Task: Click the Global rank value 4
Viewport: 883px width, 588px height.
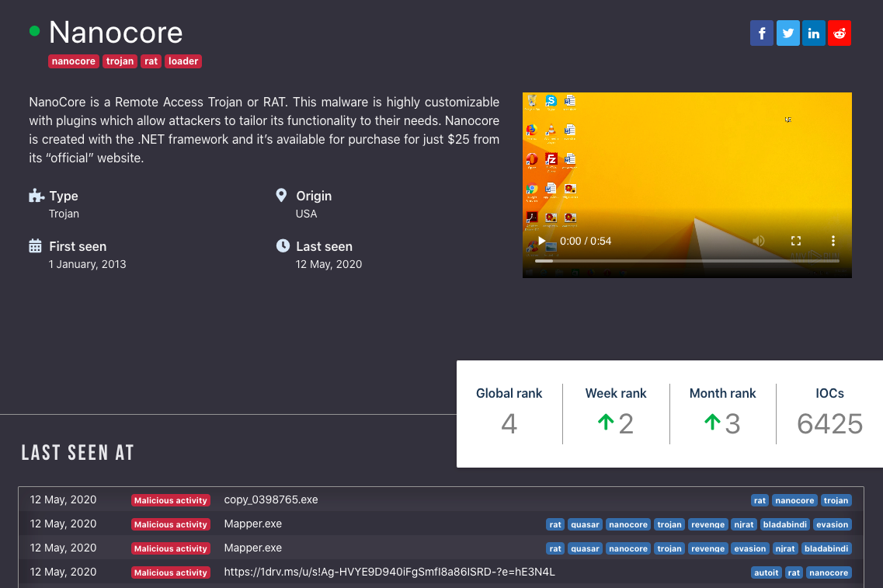Action: 509,423
